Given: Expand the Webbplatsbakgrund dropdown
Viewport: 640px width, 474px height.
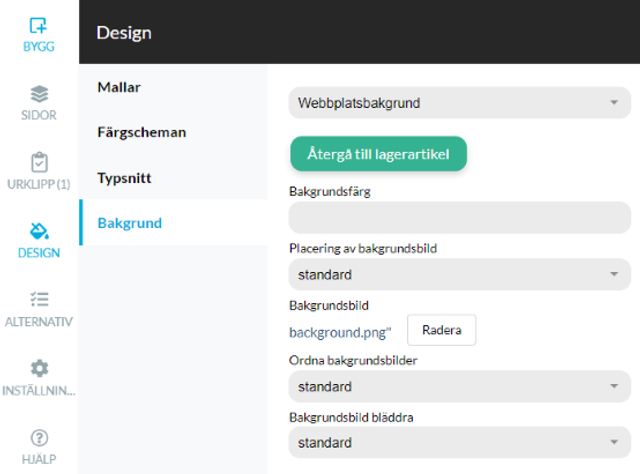Looking at the screenshot, I should click(x=460, y=102).
